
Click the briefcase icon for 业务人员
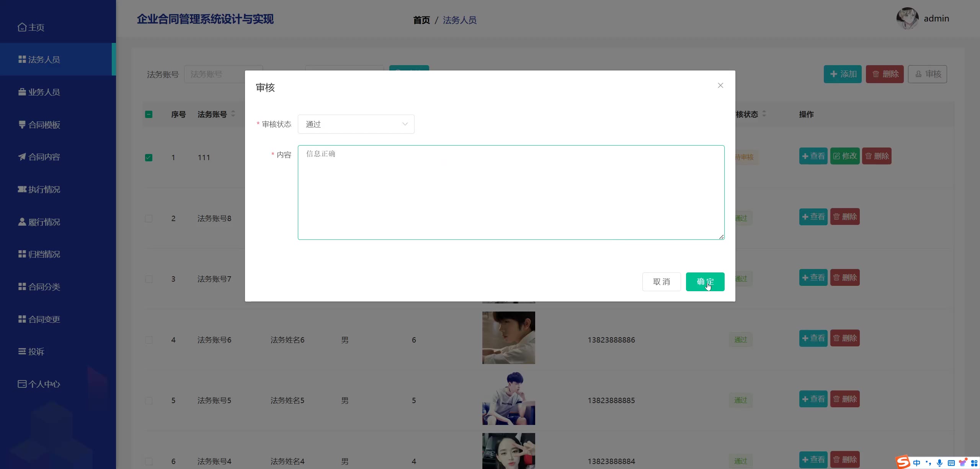[x=22, y=92]
